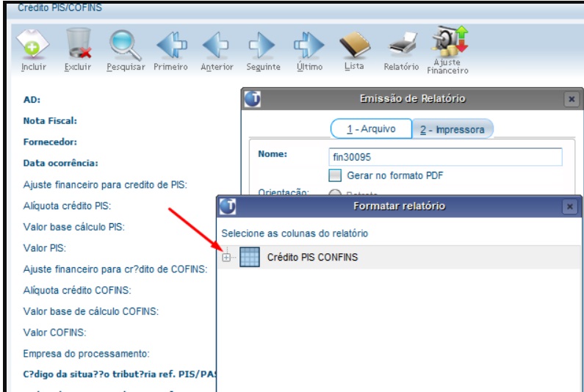The image size is (584, 392).
Task: Click the Valor COFINS: label
Action: click(x=54, y=333)
